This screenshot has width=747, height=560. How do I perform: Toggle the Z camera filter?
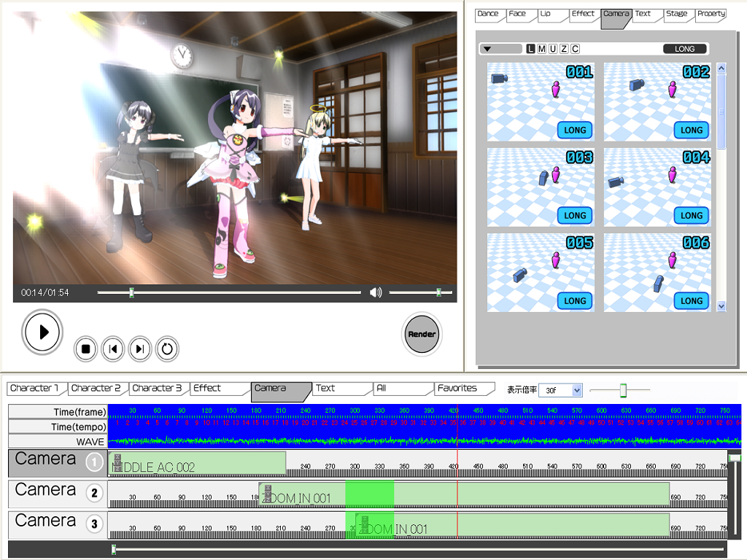click(x=564, y=49)
